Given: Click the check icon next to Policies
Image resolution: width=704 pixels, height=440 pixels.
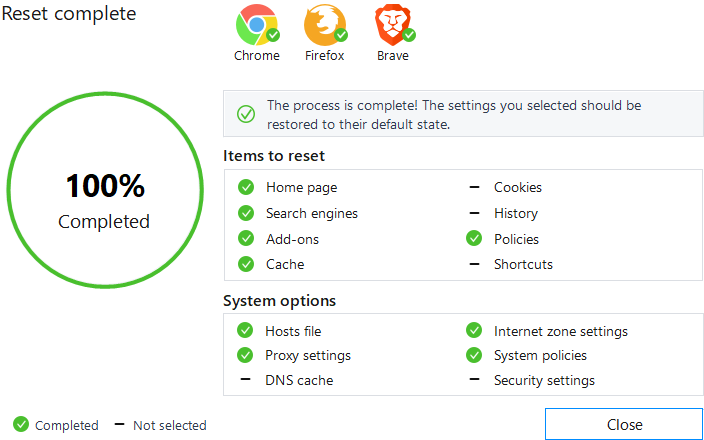Looking at the screenshot, I should [474, 238].
